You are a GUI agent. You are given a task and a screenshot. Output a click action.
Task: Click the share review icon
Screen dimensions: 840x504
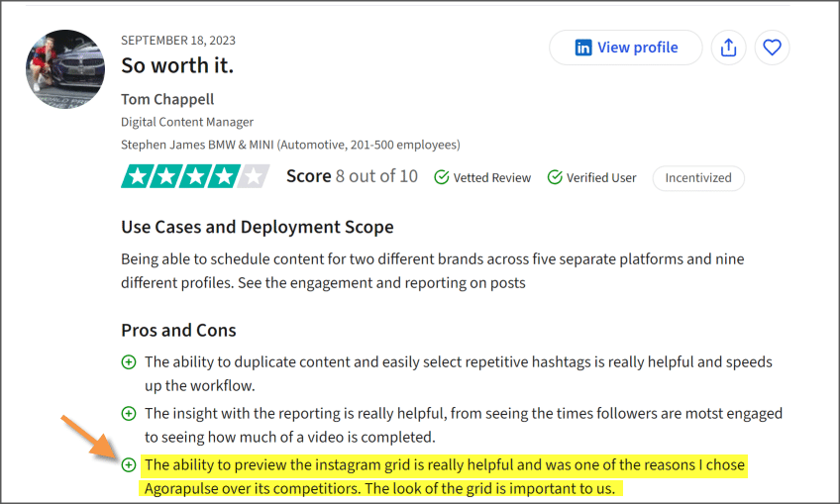(x=729, y=48)
